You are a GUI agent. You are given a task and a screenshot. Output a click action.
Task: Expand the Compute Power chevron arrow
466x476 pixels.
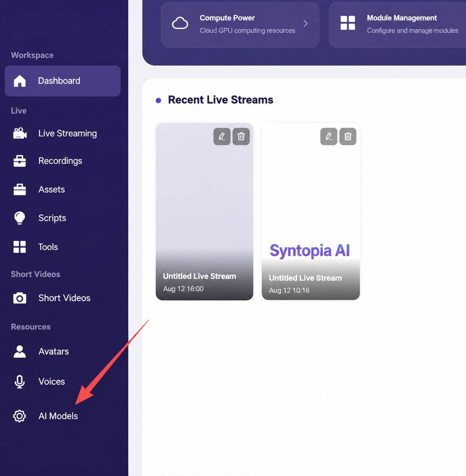(306, 24)
